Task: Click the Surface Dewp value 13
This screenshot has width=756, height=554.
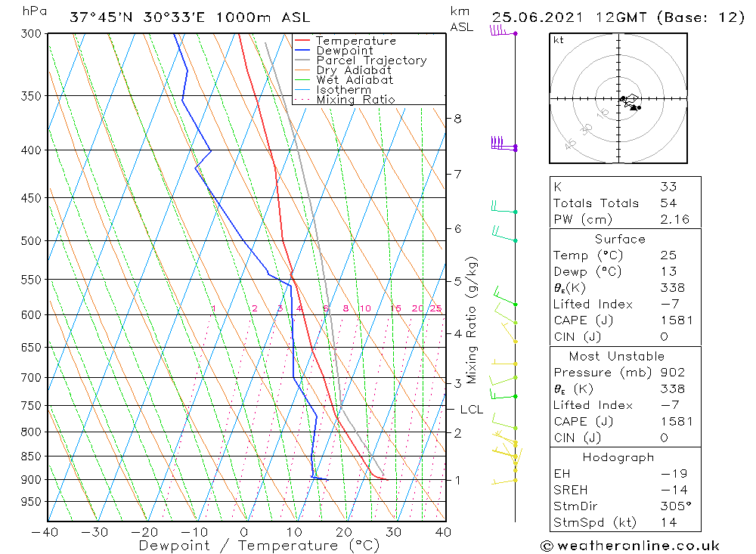Action: (668, 271)
